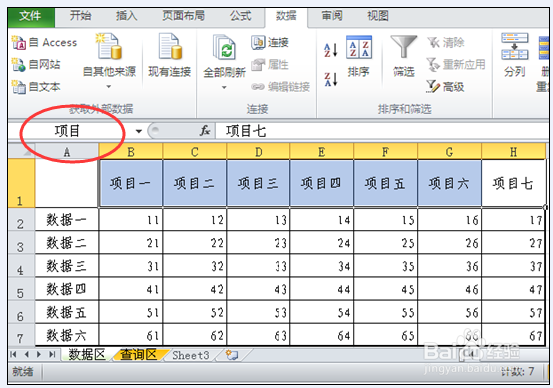Open the 页面布局 ribbon tab

click(183, 16)
